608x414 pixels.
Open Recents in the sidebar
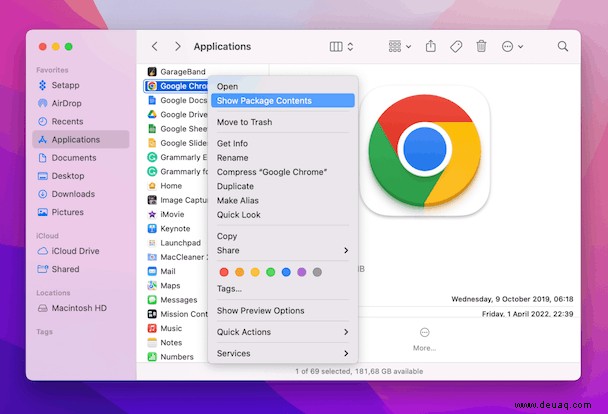(x=81, y=122)
